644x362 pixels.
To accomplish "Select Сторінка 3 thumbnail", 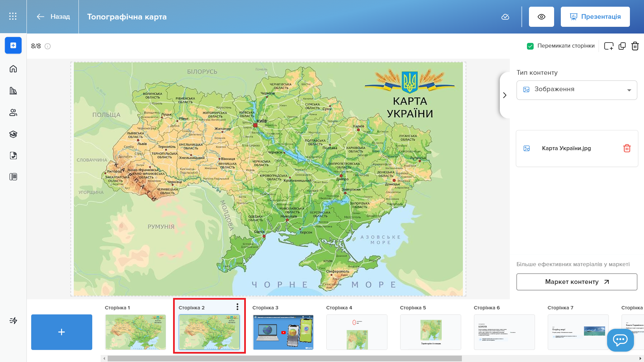I will coord(283,332).
